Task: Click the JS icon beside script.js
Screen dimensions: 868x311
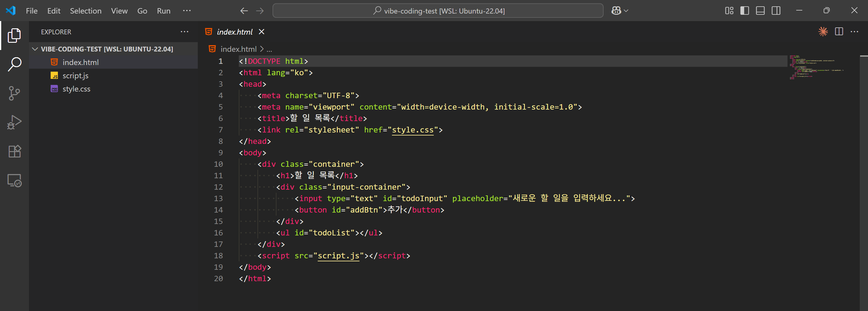Action: (x=54, y=76)
